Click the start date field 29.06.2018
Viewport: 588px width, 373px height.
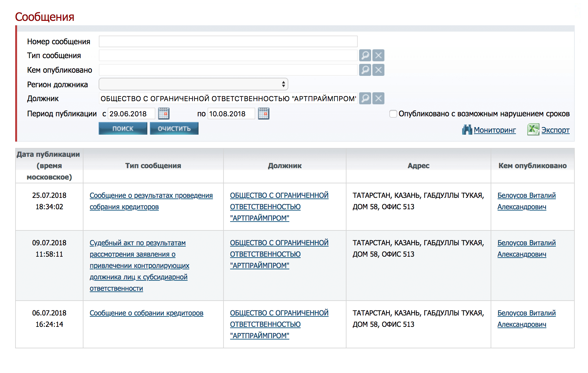click(132, 113)
